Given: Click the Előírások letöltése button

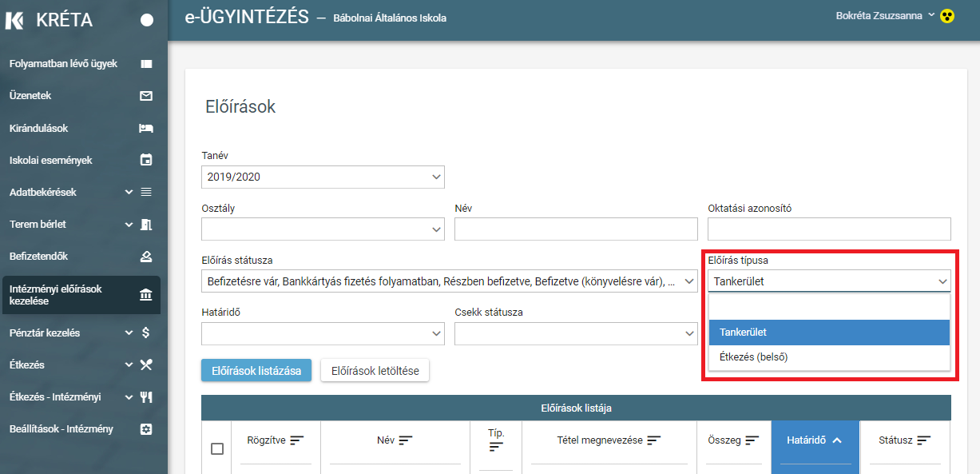Looking at the screenshot, I should (375, 371).
